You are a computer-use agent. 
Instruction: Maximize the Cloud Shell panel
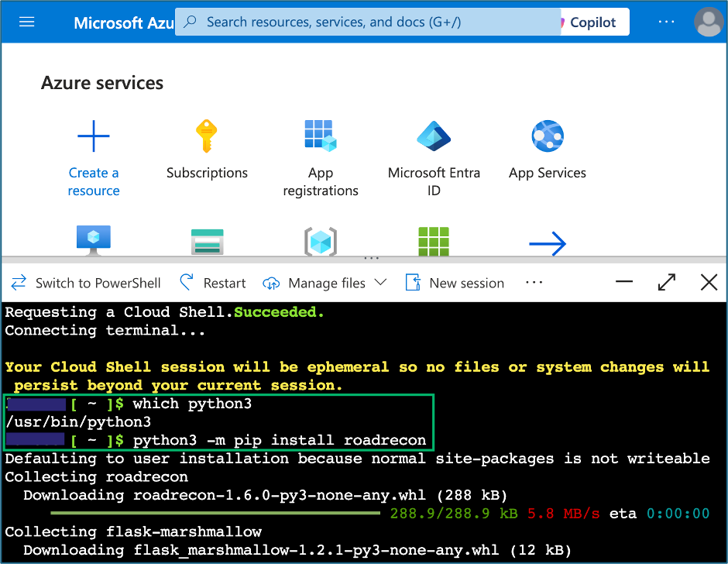pos(667,283)
